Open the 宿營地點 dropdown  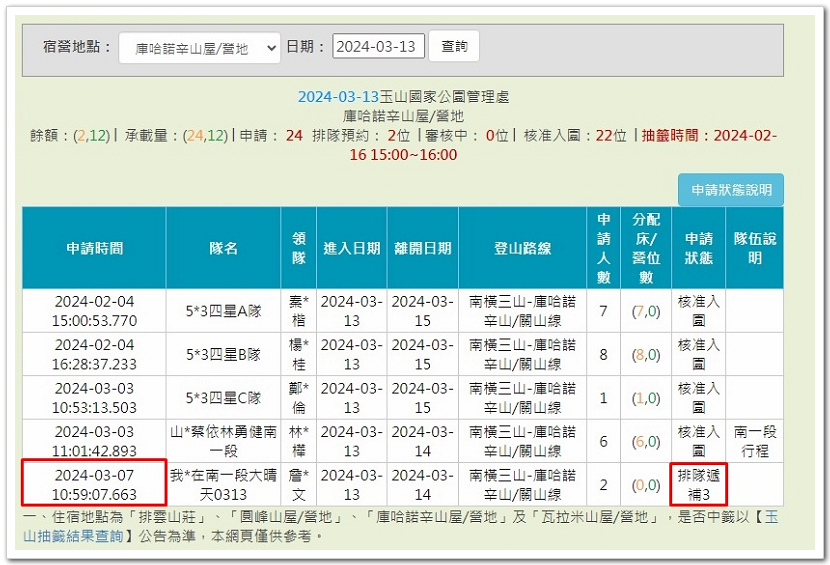200,48
